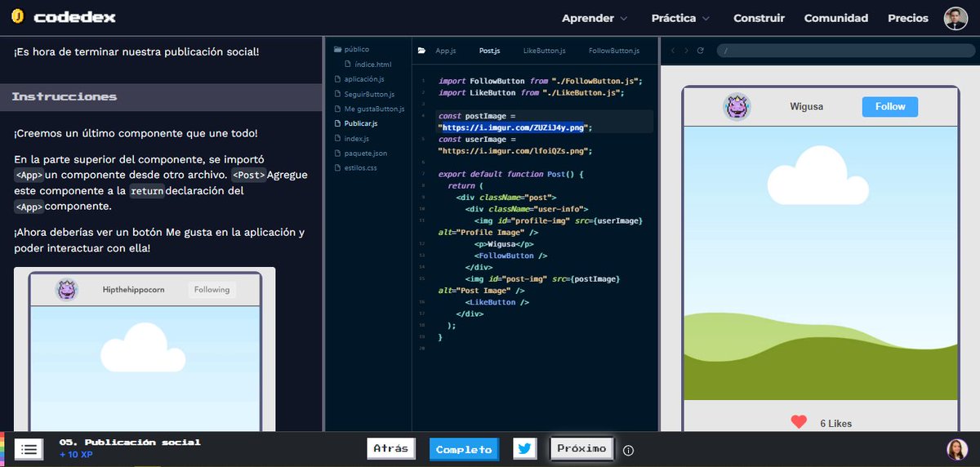Click the highlighted imgur ZUZiJ4y.png URL in code

coord(513,127)
